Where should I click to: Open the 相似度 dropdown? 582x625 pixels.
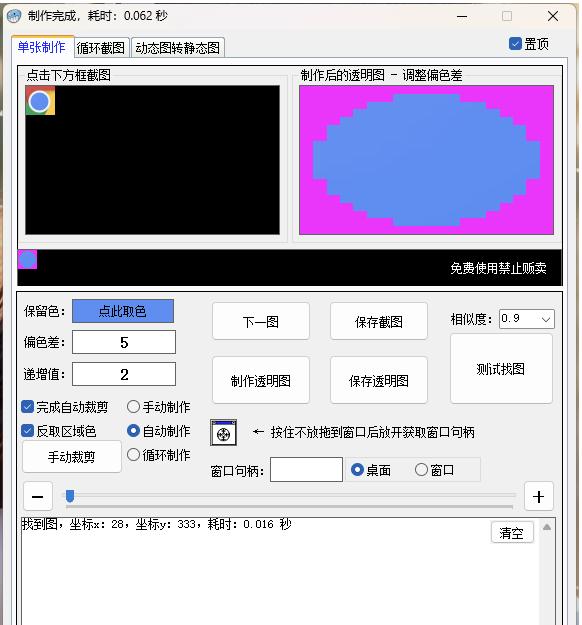[x=527, y=319]
